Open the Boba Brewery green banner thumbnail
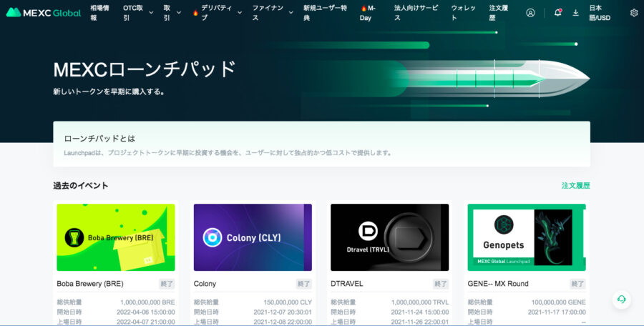Image resolution: width=644 pixels, height=326 pixels. point(116,237)
